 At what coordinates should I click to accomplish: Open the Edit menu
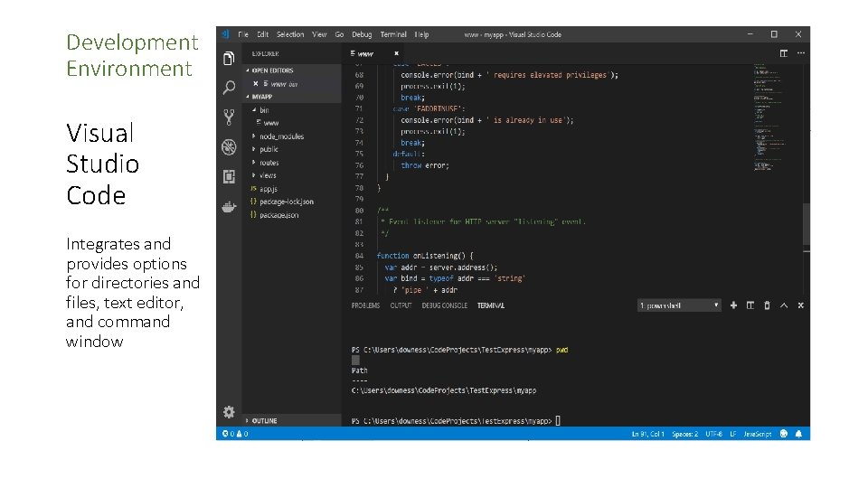[262, 34]
